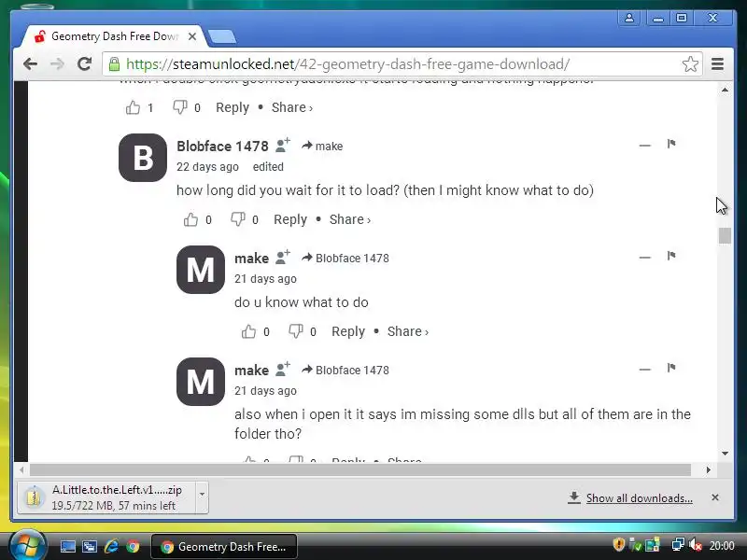Thumbs down Blobface 1478's comment

click(237, 219)
